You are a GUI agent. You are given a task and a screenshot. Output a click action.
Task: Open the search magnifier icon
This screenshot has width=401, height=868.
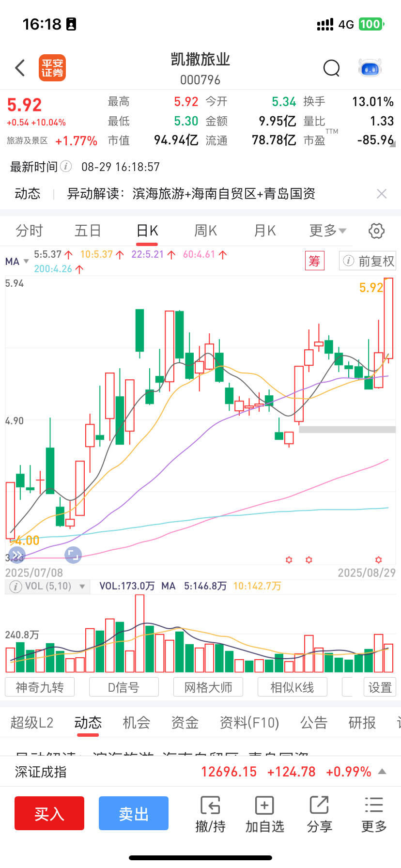point(332,68)
